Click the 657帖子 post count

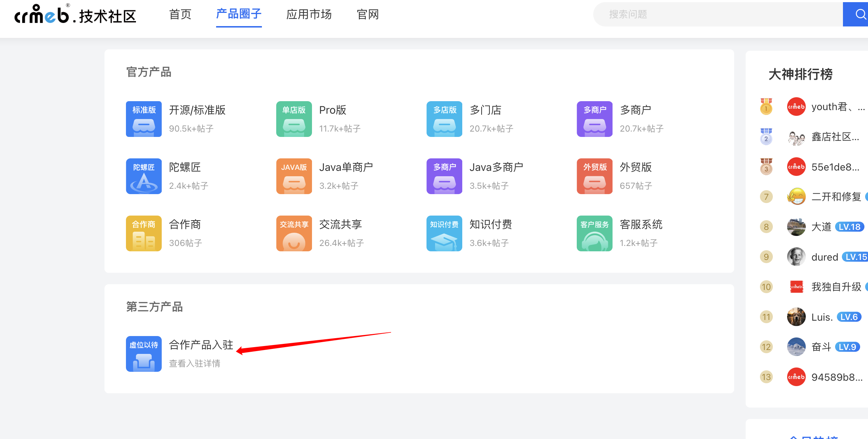636,186
